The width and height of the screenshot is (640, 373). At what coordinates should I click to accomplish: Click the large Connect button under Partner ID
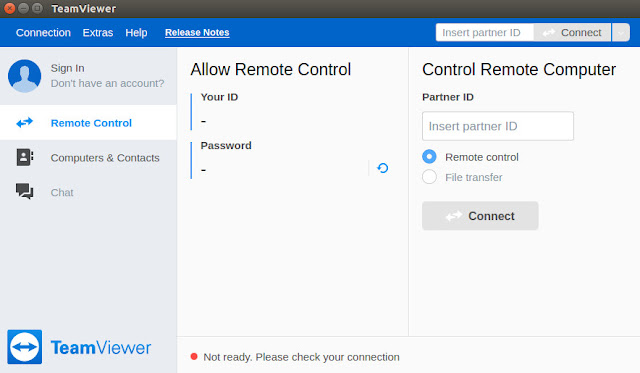click(x=480, y=215)
